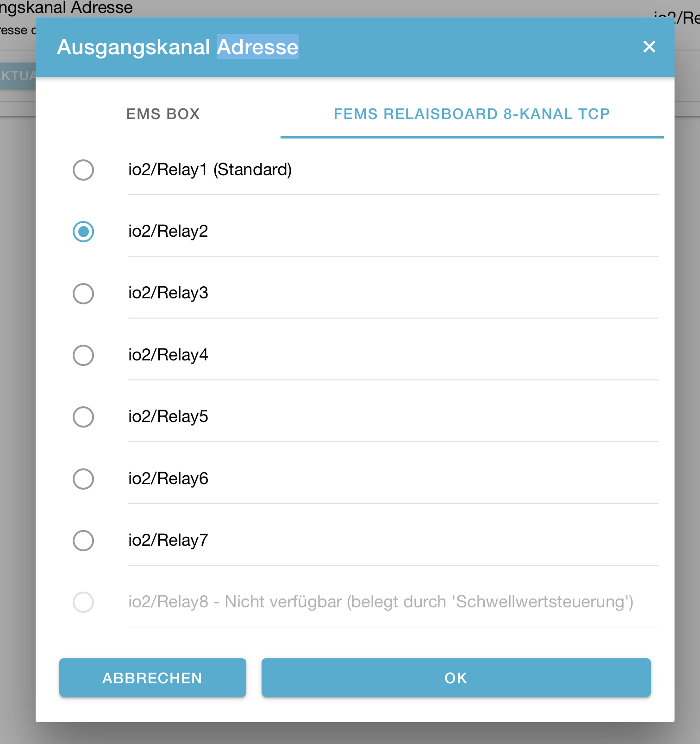The width and height of the screenshot is (700, 744).
Task: Click the io2/Relay2 label text
Action: [x=168, y=231]
